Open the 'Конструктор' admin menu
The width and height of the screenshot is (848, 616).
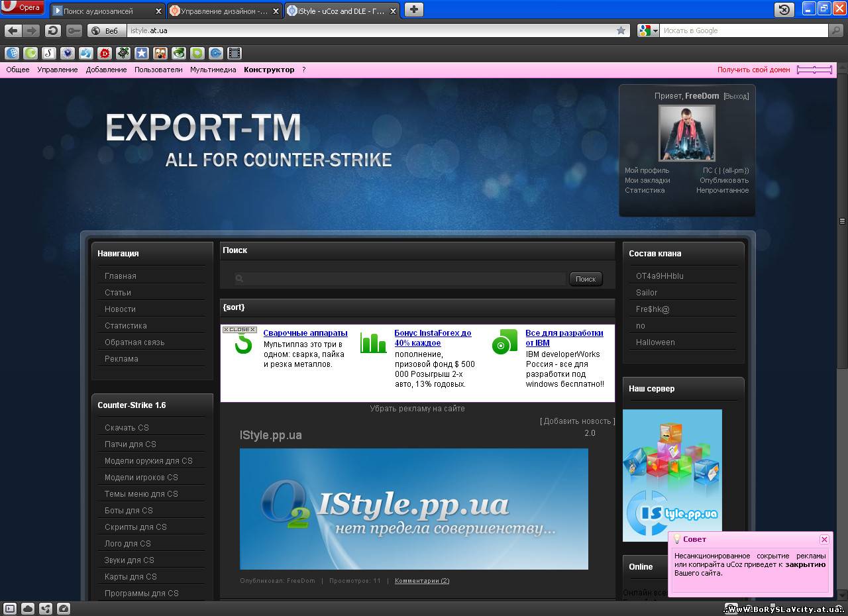pyautogui.click(x=269, y=70)
